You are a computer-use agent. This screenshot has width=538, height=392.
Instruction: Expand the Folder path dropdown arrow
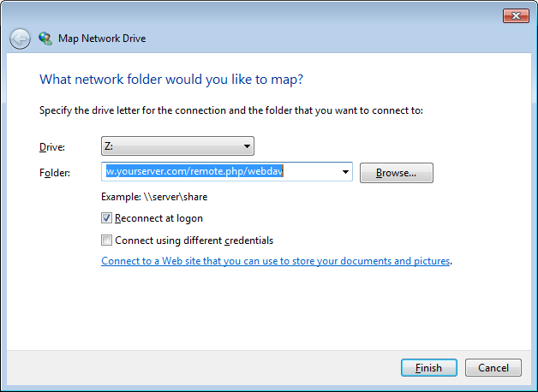[345, 172]
